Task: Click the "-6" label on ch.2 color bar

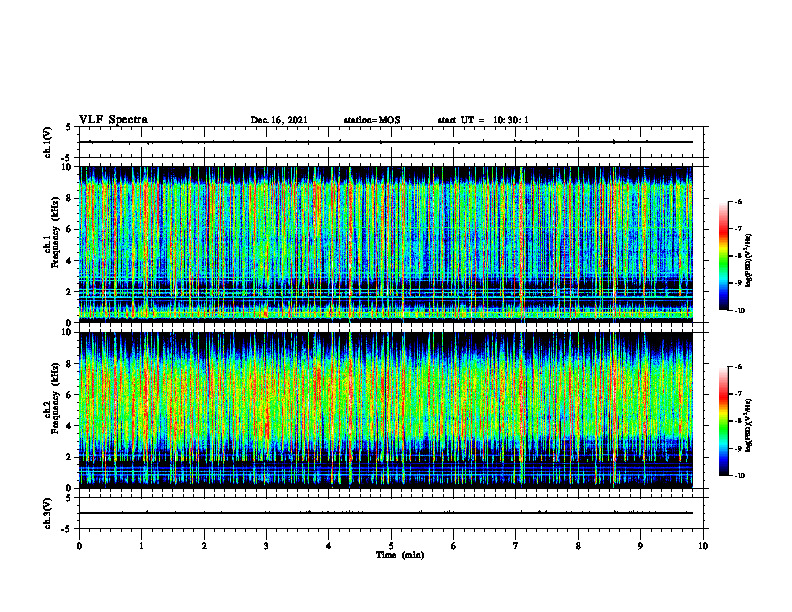Action: [x=738, y=367]
